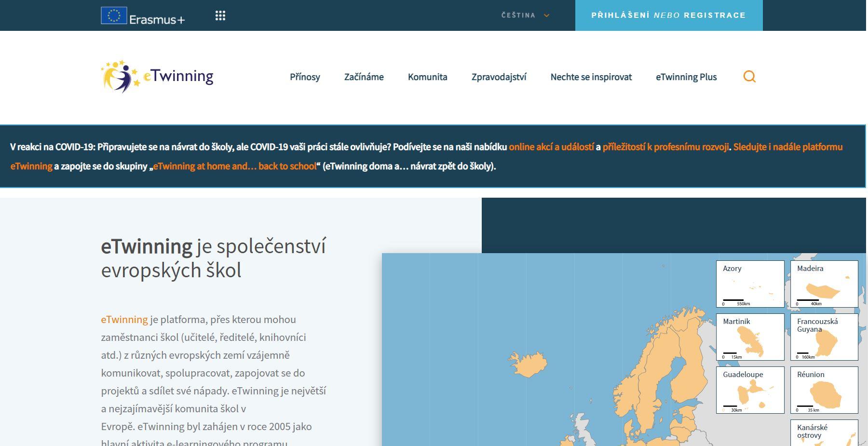The height and width of the screenshot is (446, 868).
Task: Click the orange eTwinning link in paragraph
Action: click(124, 320)
